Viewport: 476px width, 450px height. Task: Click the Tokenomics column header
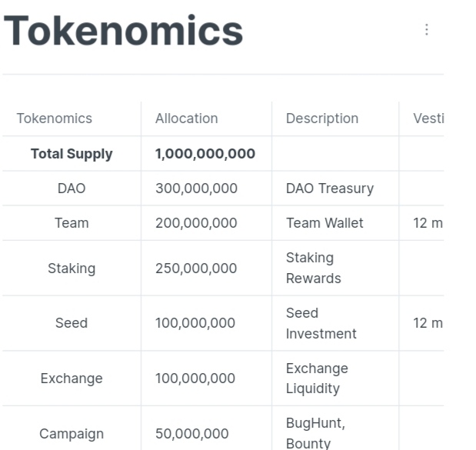point(55,118)
